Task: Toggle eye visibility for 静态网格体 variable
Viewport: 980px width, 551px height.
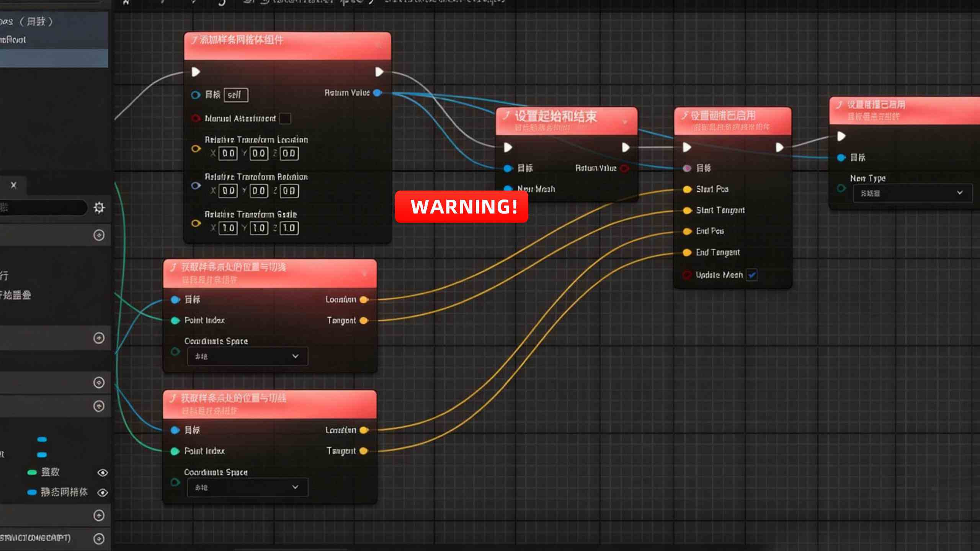Action: click(102, 492)
